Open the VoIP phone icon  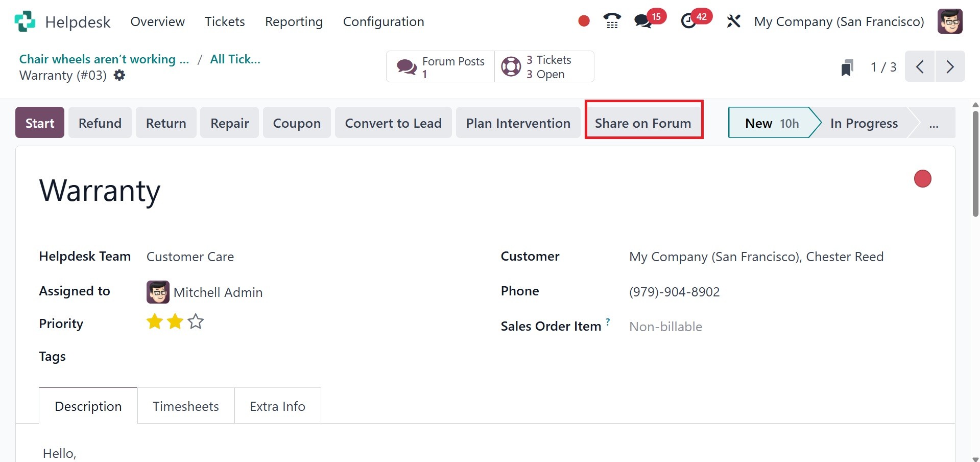pos(612,21)
